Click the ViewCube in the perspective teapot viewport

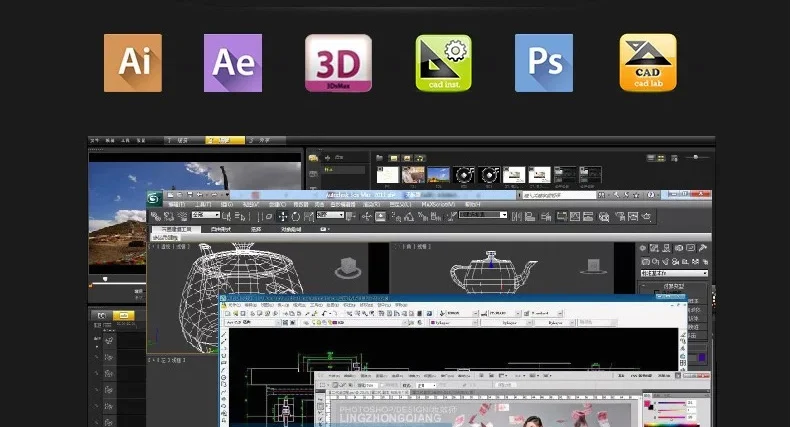[348, 268]
